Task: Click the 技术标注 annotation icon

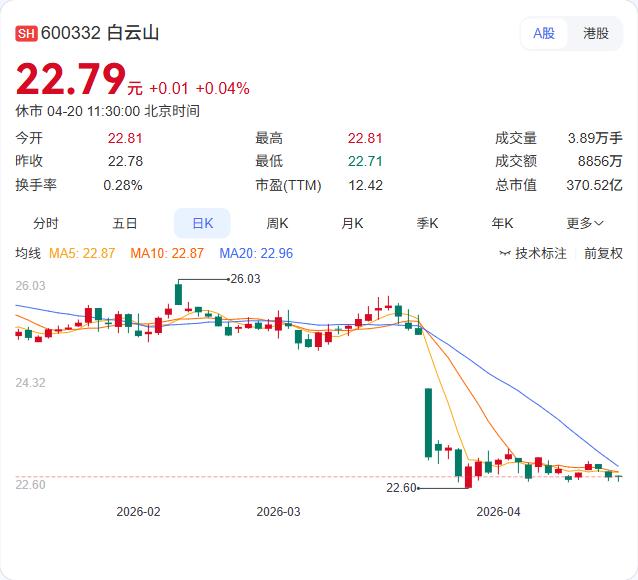Action: [x=505, y=254]
